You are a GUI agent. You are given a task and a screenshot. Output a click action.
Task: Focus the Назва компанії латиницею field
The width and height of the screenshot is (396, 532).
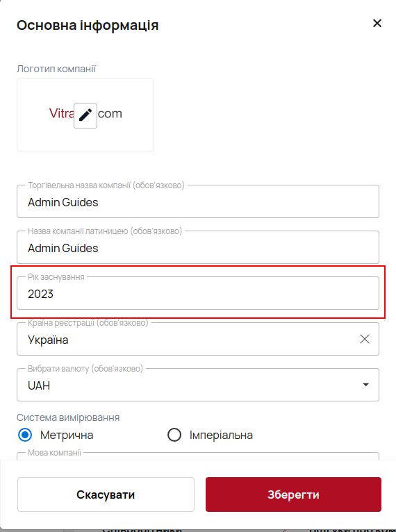tap(198, 247)
